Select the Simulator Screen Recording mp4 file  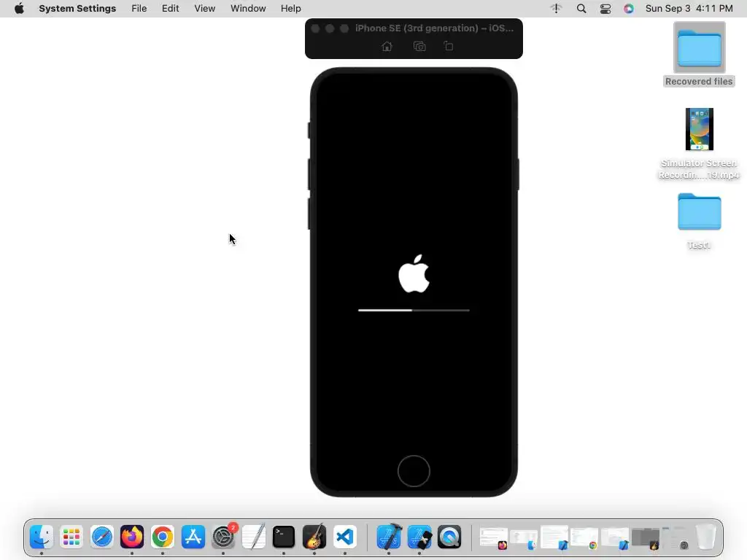coord(699,144)
